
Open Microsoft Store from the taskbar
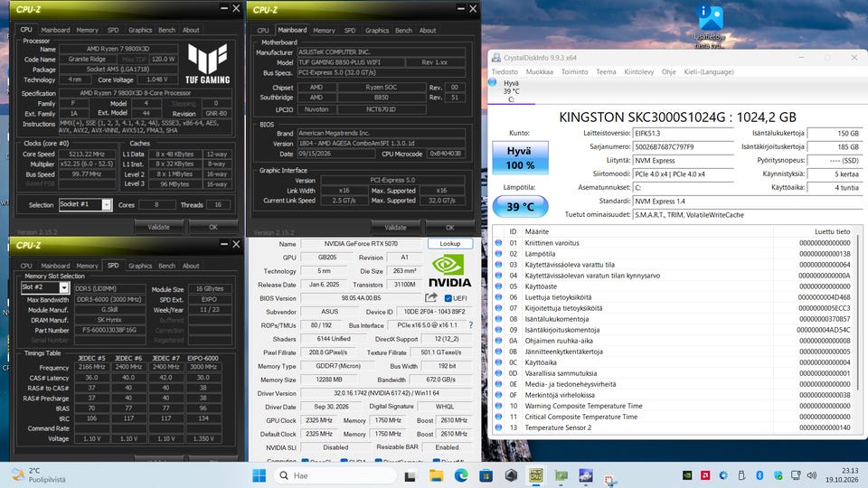click(486, 475)
